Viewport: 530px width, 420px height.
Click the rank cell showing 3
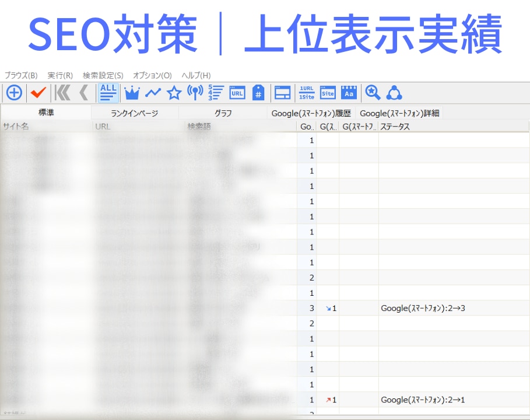coord(307,308)
